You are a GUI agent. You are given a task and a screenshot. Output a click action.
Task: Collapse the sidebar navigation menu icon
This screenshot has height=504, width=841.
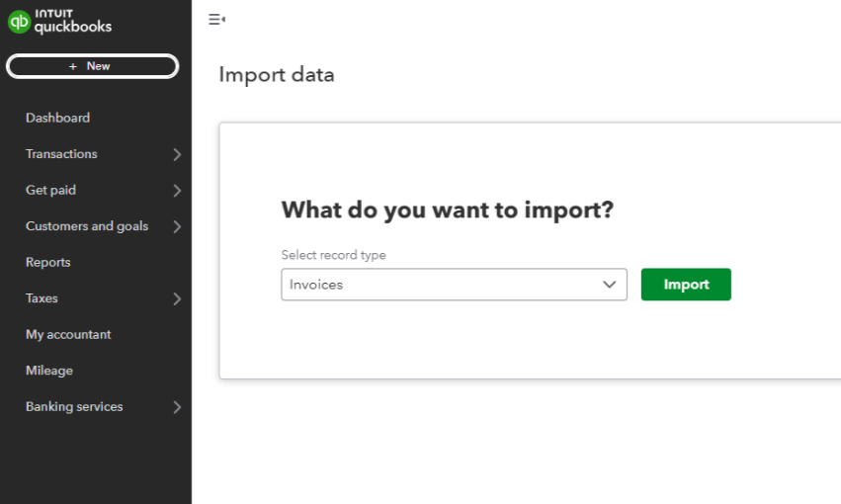tap(216, 19)
